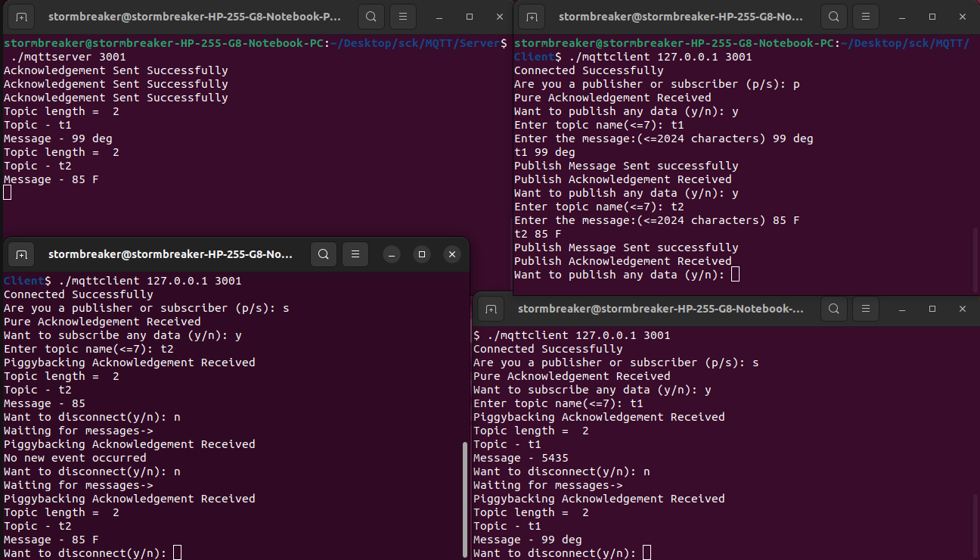Viewport: 980px width, 560px height.
Task: Click 'Topic - t1' in the mqttserver terminal
Action: point(38,125)
